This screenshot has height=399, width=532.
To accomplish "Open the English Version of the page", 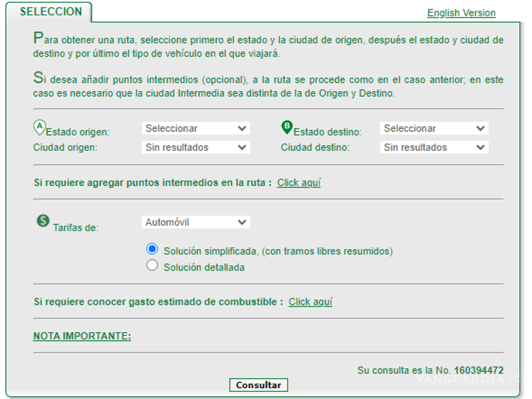I will pos(462,13).
